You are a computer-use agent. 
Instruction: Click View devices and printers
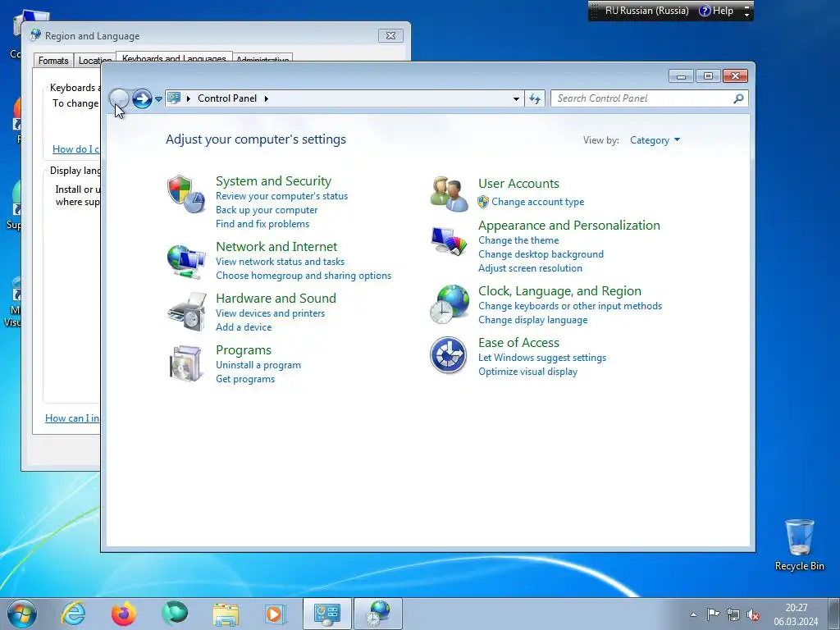coord(270,313)
